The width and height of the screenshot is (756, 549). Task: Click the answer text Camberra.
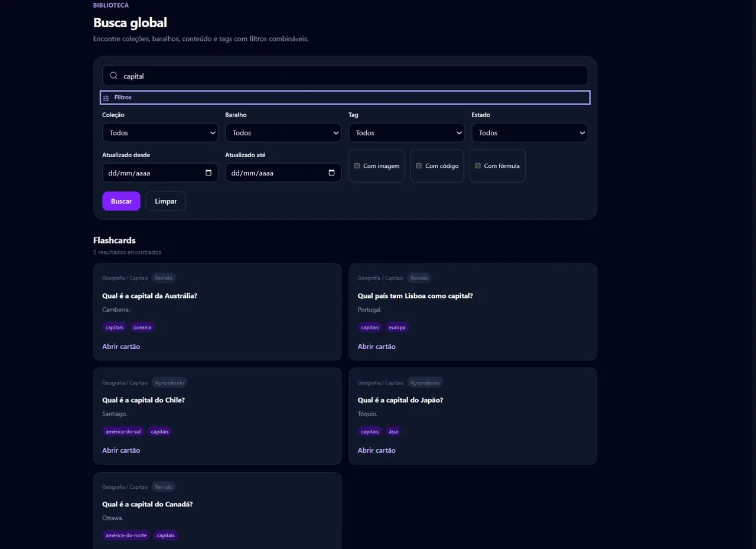pos(116,310)
